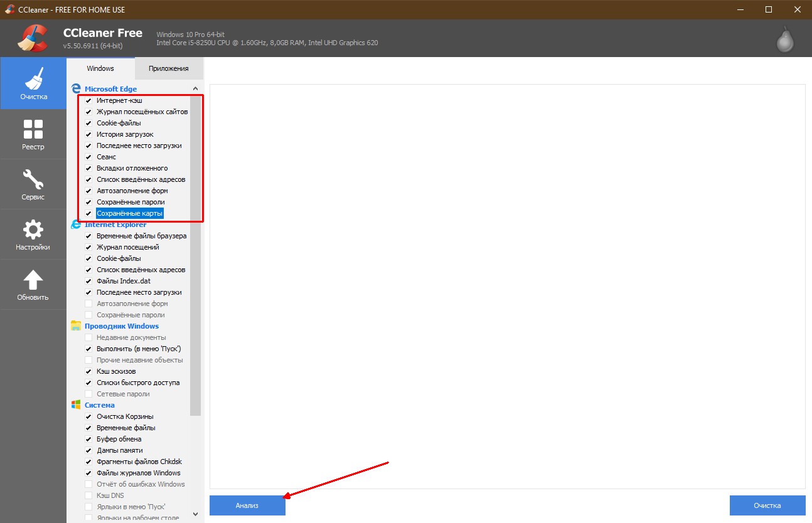Switch to the Windows tab
The width and height of the screenshot is (812, 523).
click(x=100, y=68)
